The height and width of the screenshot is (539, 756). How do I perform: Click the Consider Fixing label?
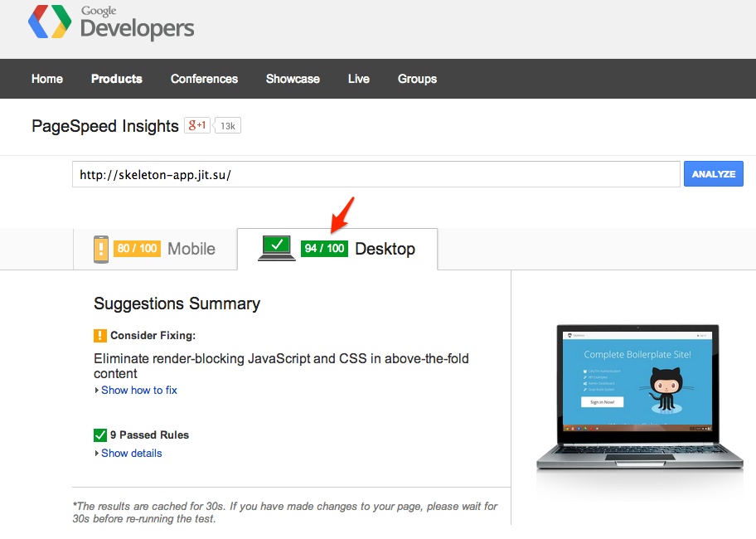click(x=153, y=336)
